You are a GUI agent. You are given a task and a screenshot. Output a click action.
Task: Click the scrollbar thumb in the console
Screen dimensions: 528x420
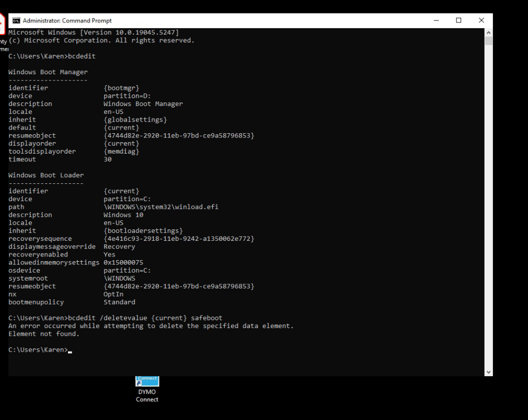[489, 41]
